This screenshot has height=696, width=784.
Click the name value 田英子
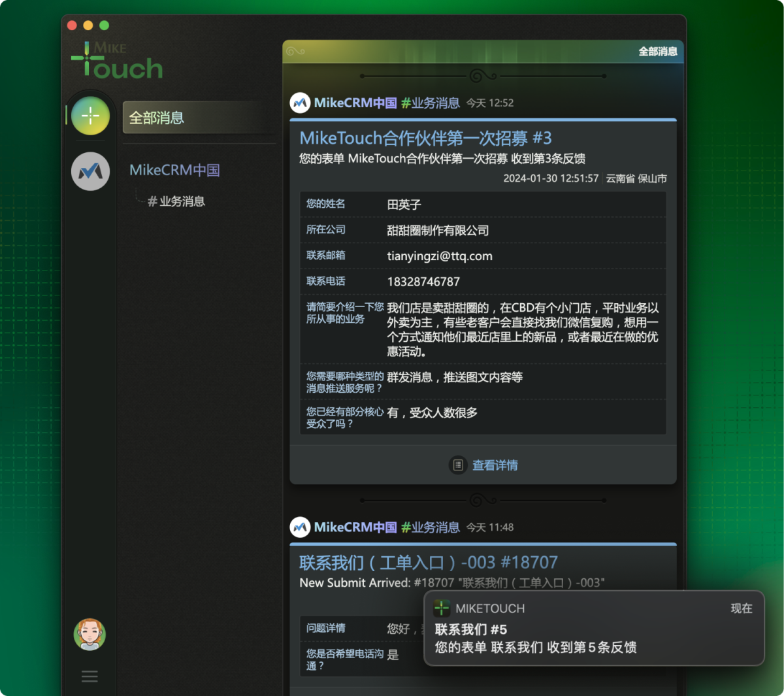(x=404, y=205)
